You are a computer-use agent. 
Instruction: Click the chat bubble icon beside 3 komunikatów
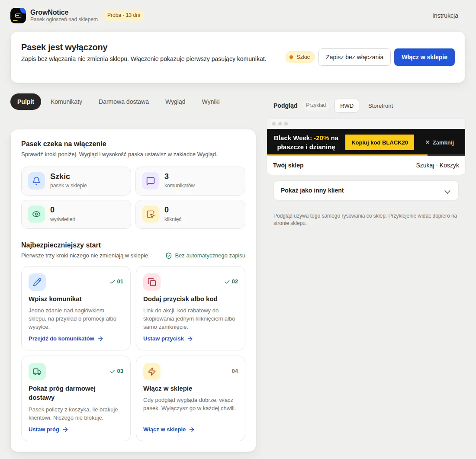pyautogui.click(x=151, y=181)
